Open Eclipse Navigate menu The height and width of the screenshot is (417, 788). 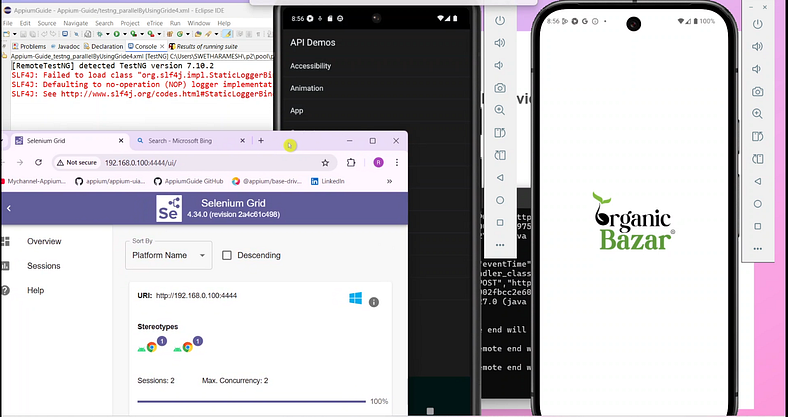click(75, 23)
